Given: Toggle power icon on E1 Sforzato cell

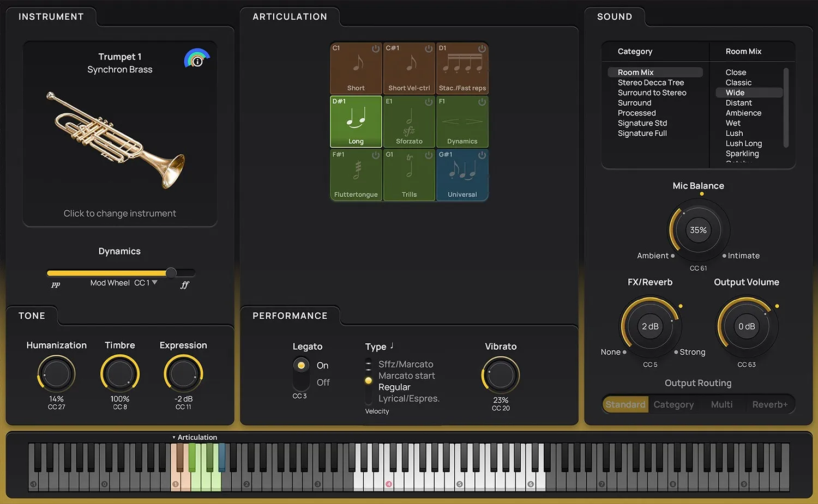Looking at the screenshot, I should tap(429, 102).
